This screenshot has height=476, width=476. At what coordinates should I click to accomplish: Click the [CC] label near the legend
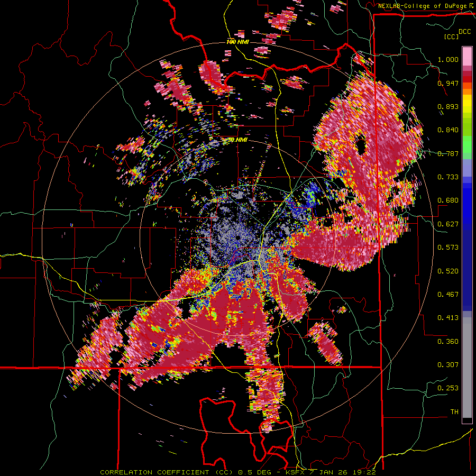452,36
